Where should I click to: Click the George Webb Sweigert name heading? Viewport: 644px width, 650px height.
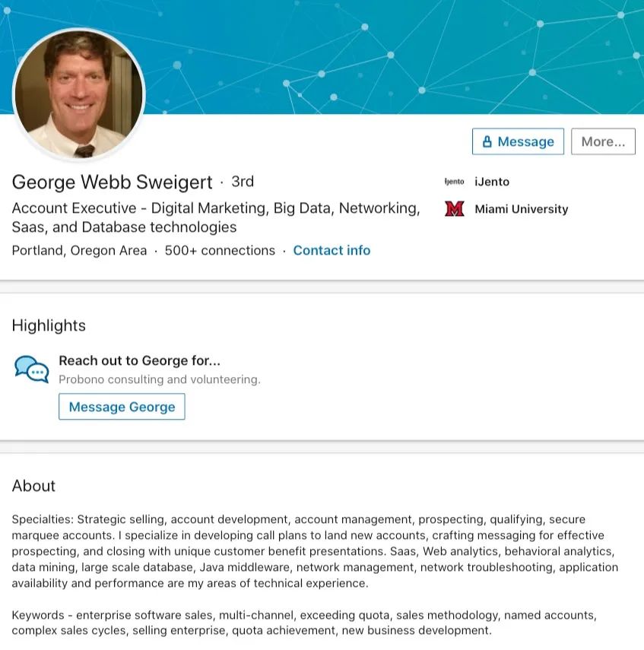coord(112,182)
